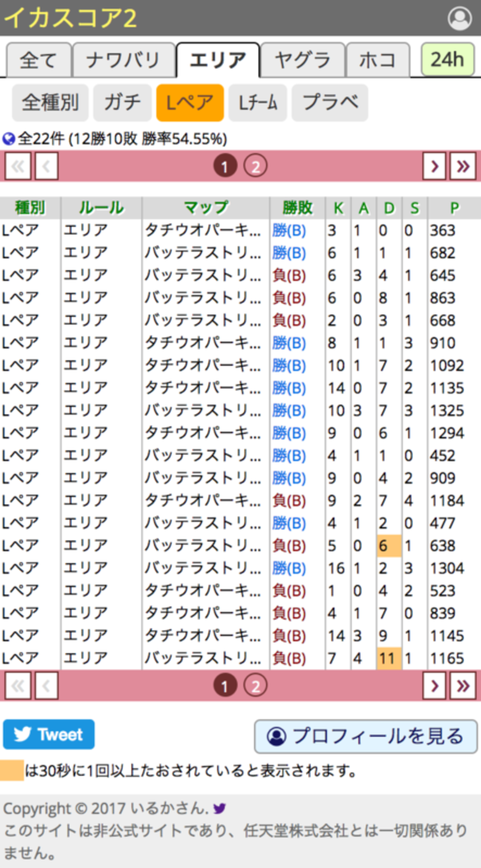Click the Tweet button
481x868 pixels.
click(x=49, y=734)
